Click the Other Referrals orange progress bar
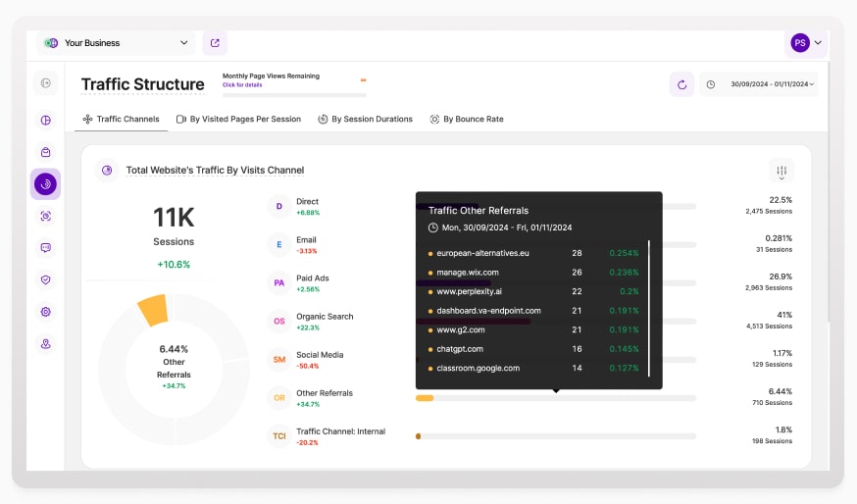The image size is (857, 504). pyautogui.click(x=425, y=398)
